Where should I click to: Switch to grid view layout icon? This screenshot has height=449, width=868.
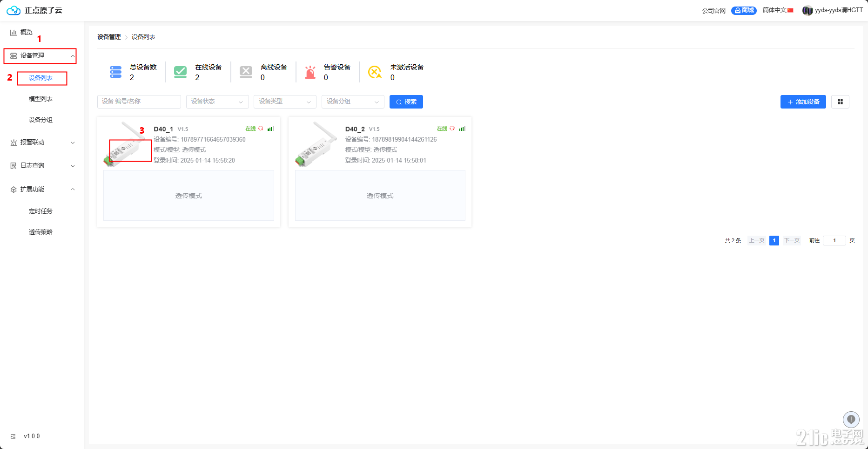pos(840,102)
